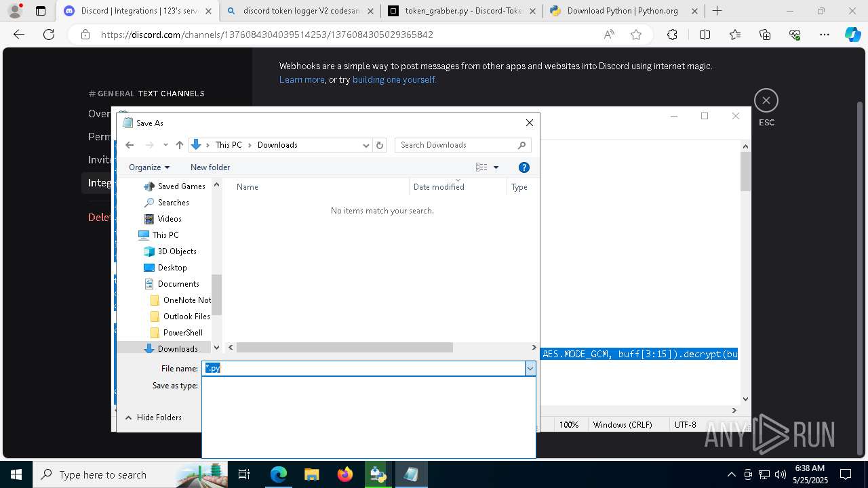Switch to token_grabber.py tab
The width and height of the screenshot is (868, 488).
point(462,11)
